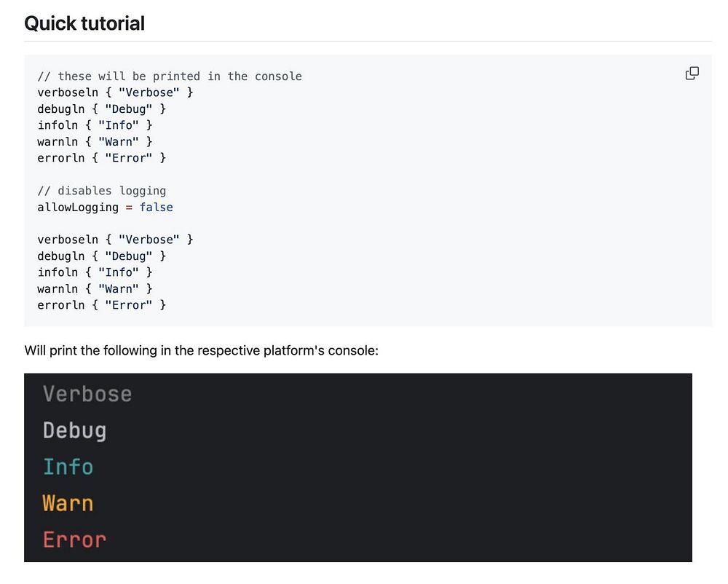The height and width of the screenshot is (584, 728).
Task: Click the "Will print the following" paragraph
Action: point(202,350)
